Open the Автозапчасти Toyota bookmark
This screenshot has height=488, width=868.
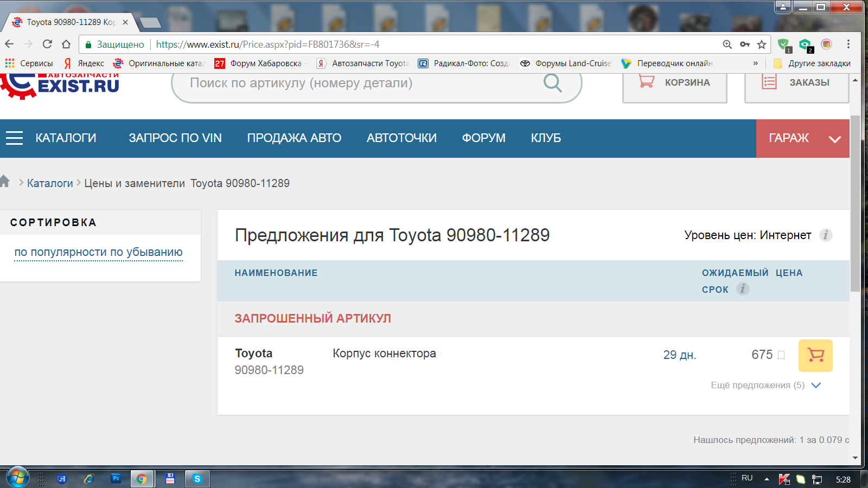pyautogui.click(x=362, y=63)
